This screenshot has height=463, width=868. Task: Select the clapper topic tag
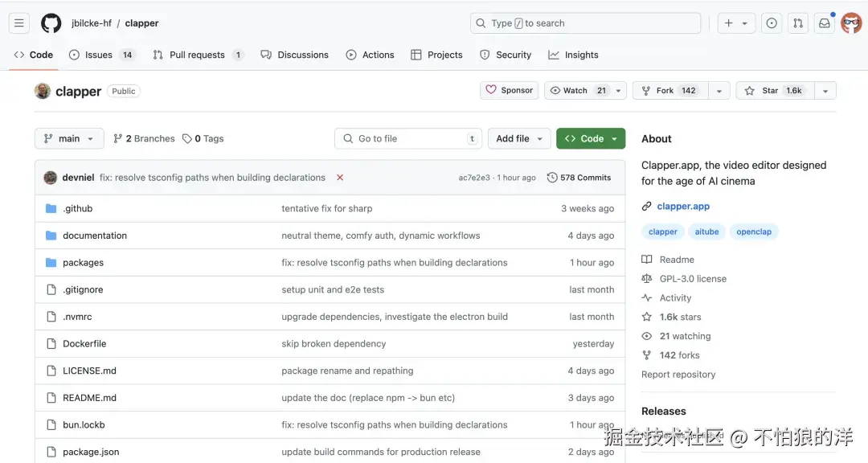point(662,231)
